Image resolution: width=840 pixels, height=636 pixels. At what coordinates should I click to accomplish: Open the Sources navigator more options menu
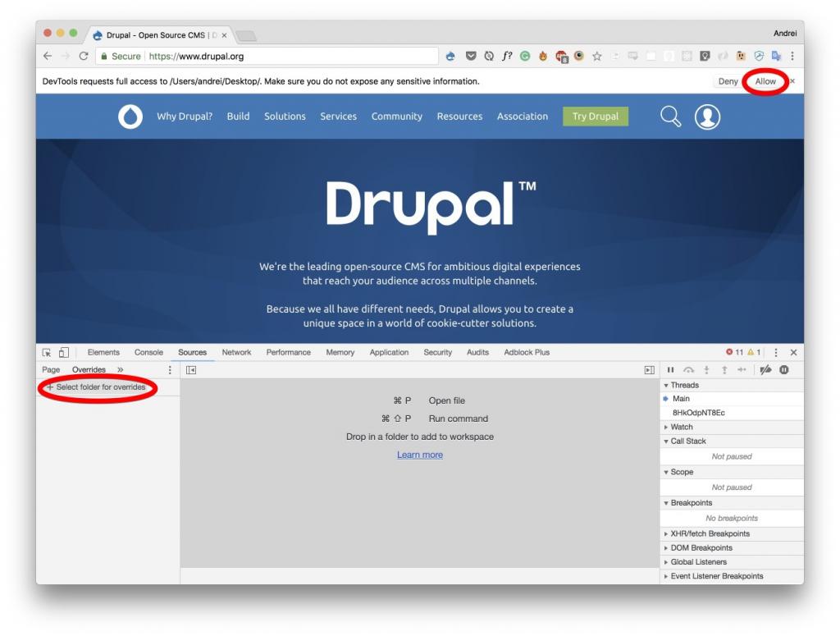[170, 370]
